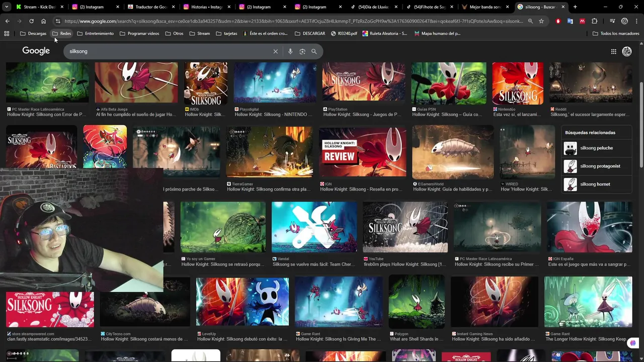Screen dimensions: 644x362
Task: Open a new browser tab
Action: pyautogui.click(x=575, y=7)
